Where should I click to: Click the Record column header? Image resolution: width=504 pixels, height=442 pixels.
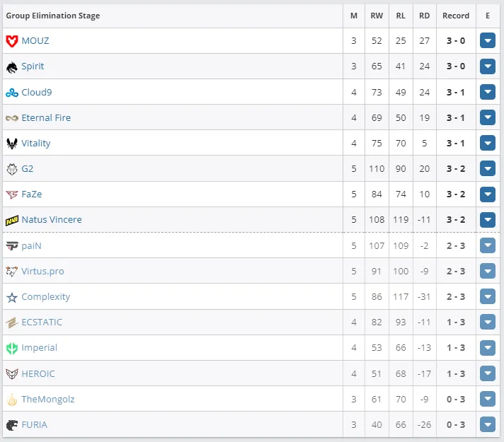[456, 16]
